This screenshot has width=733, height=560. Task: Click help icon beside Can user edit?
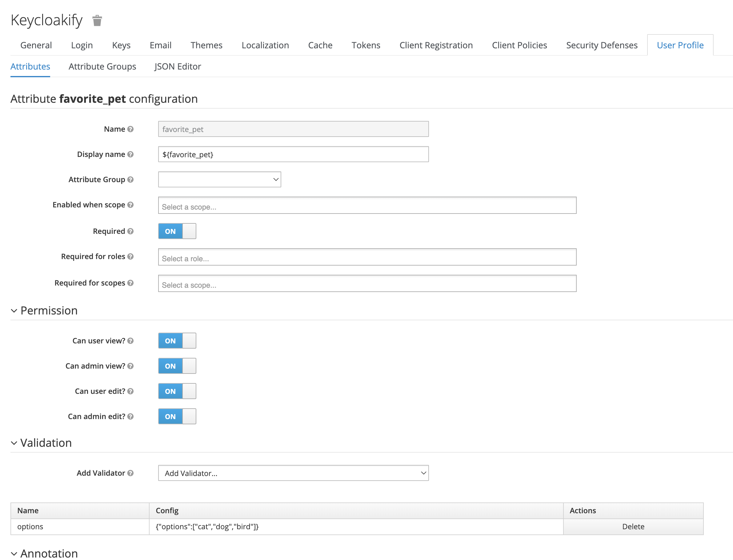[130, 391]
